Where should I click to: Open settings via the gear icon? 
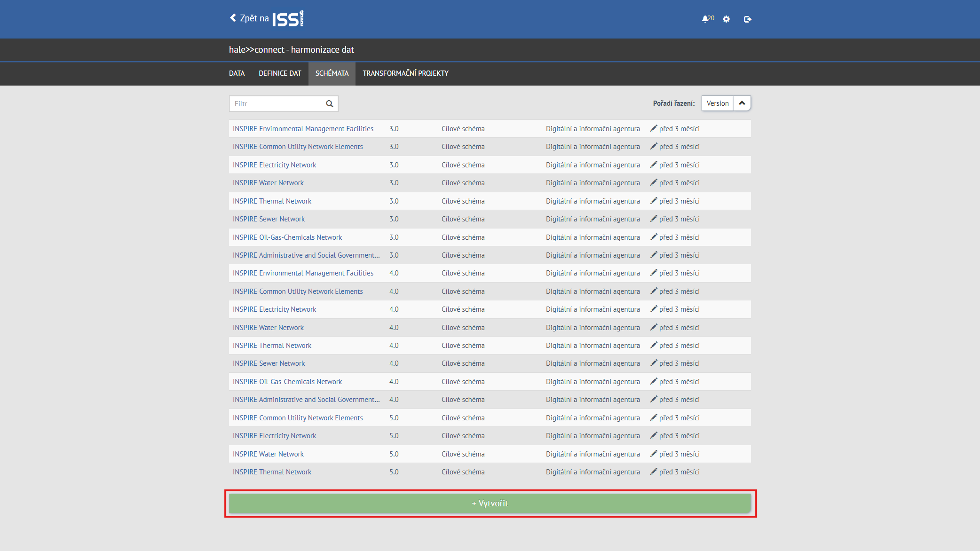tap(726, 19)
